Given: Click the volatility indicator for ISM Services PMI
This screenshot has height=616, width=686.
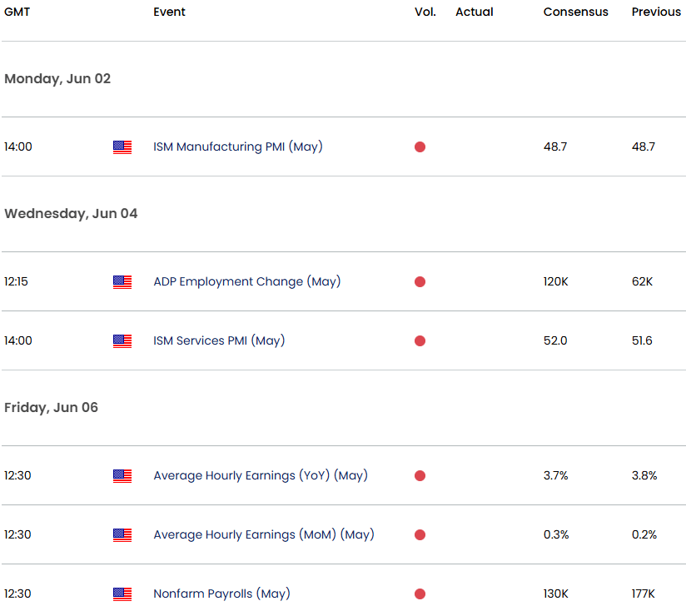Looking at the screenshot, I should pyautogui.click(x=420, y=340).
